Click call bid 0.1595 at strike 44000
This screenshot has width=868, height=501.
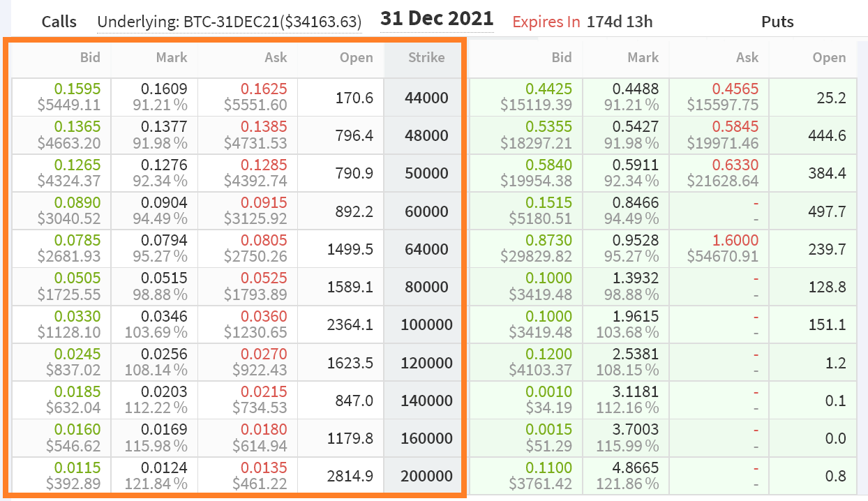pyautogui.click(x=77, y=89)
